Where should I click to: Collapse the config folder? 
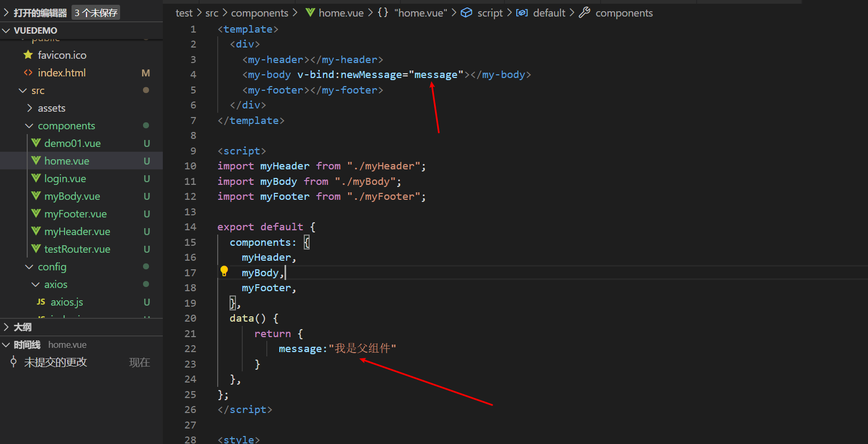[29, 267]
